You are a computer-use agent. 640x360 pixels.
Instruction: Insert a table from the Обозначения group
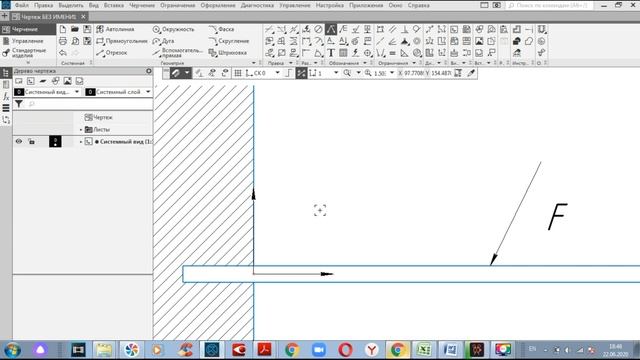click(343, 53)
